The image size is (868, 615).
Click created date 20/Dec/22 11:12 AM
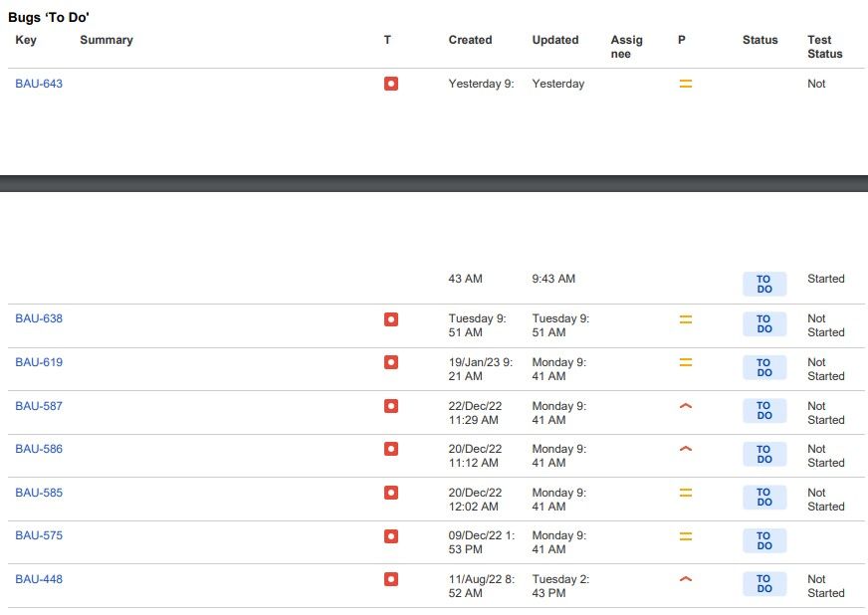[x=475, y=456]
